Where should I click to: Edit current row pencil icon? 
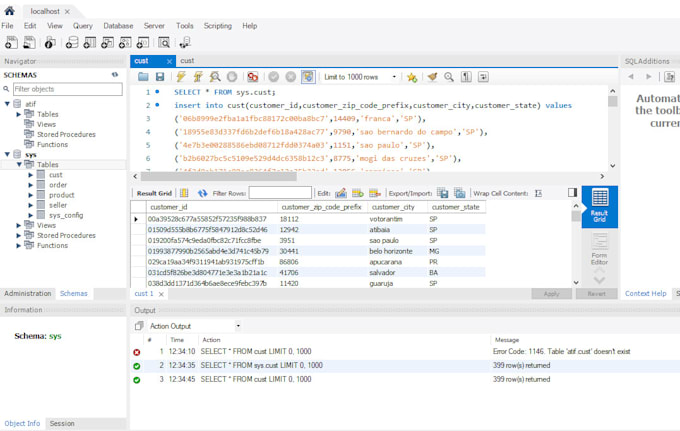(341, 193)
